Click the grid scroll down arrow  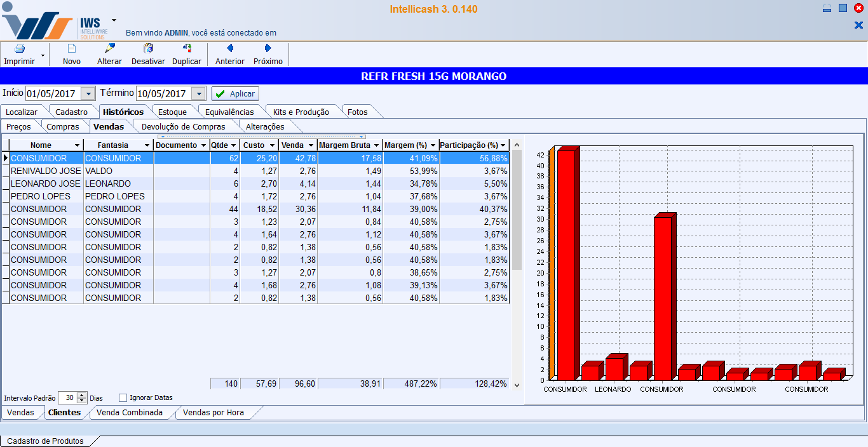[517, 385]
